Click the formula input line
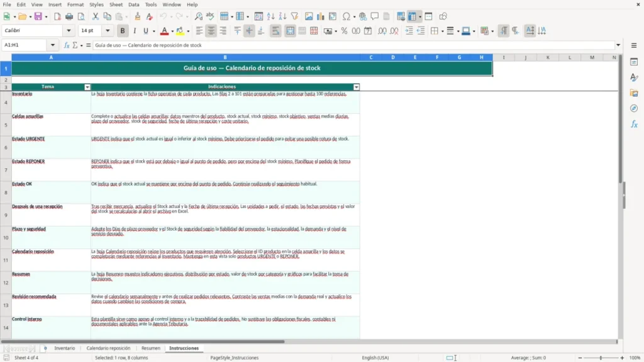Image resolution: width=644 pixels, height=362 pixels. 353,45
